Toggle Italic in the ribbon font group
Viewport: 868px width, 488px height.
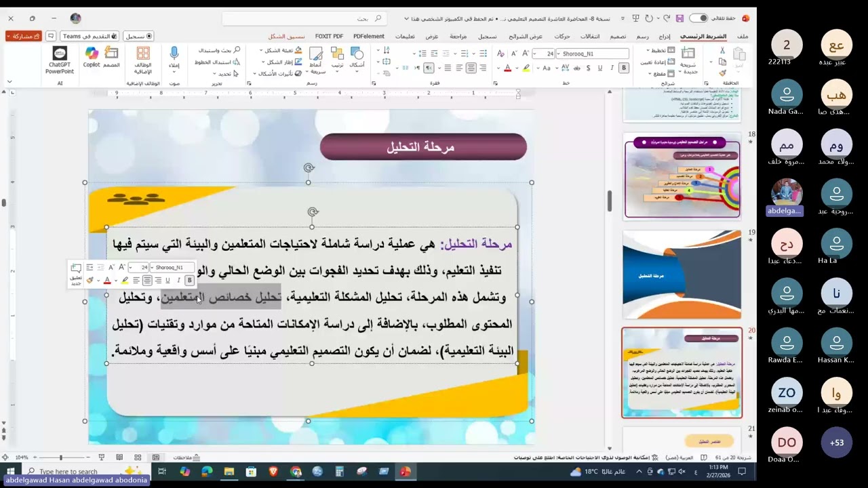click(612, 68)
